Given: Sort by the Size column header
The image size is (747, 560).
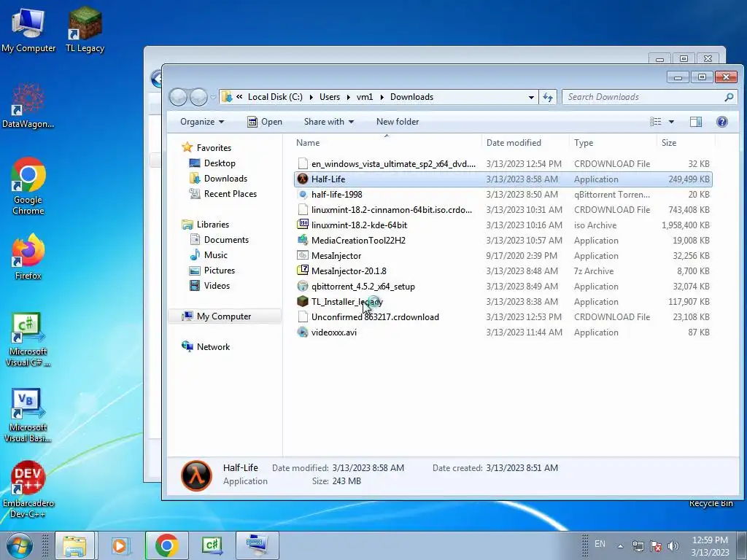Looking at the screenshot, I should tap(685, 143).
